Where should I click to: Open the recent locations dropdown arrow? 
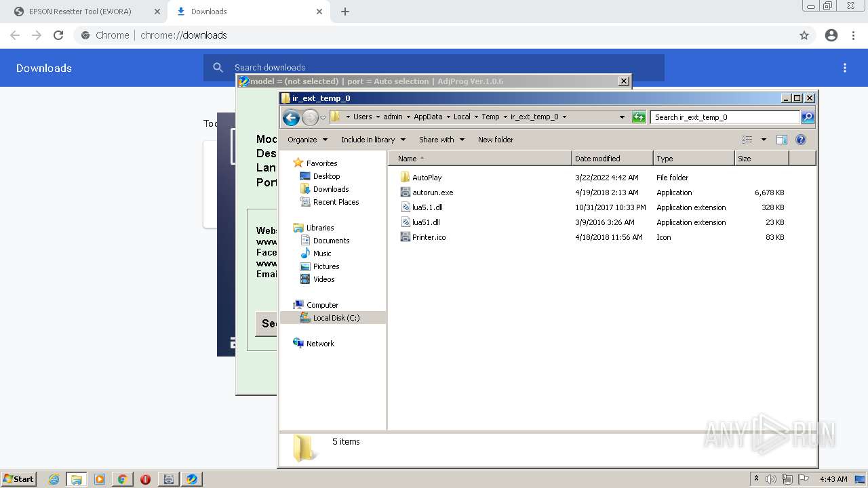323,117
